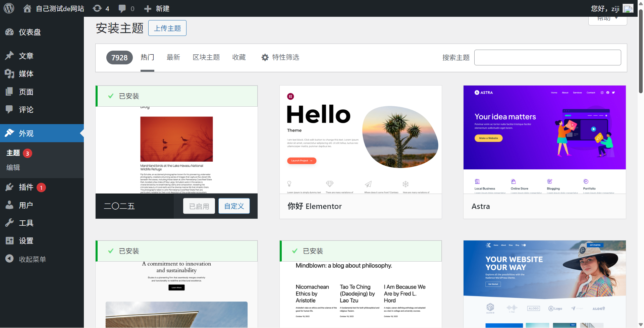
Task: Click the 媒体 media icon
Action: [9, 74]
